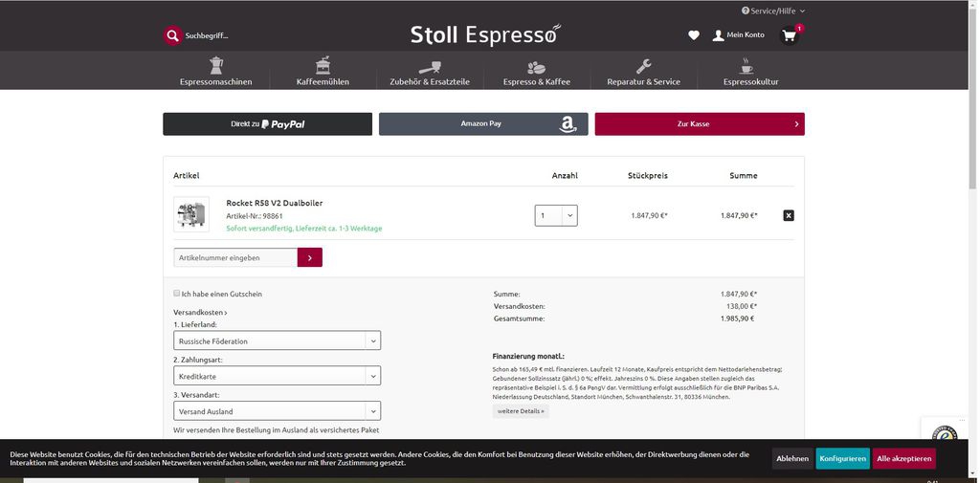Click the Gesamtsumme value 1.985,90 €

pyautogui.click(x=738, y=318)
